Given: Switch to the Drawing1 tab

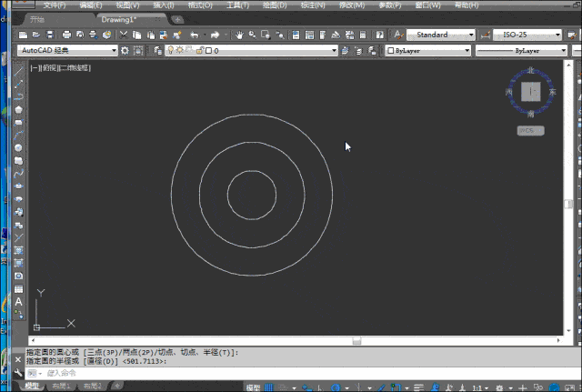Looking at the screenshot, I should point(119,19).
